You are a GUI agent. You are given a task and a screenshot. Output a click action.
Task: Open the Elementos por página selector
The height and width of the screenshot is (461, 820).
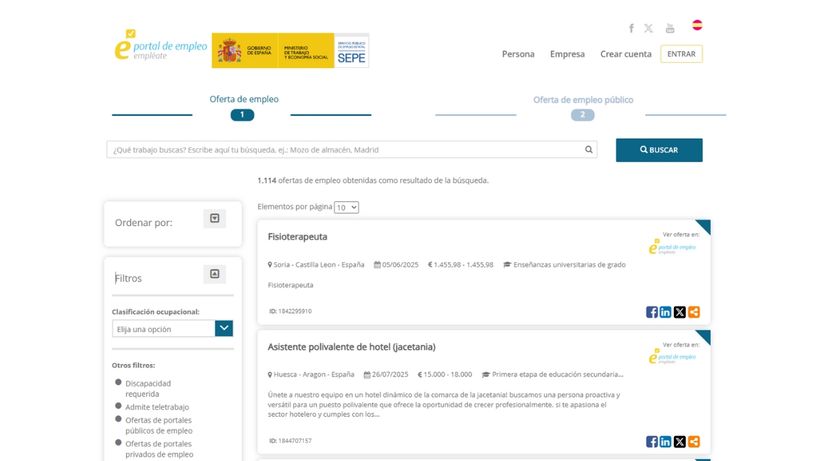click(x=346, y=207)
